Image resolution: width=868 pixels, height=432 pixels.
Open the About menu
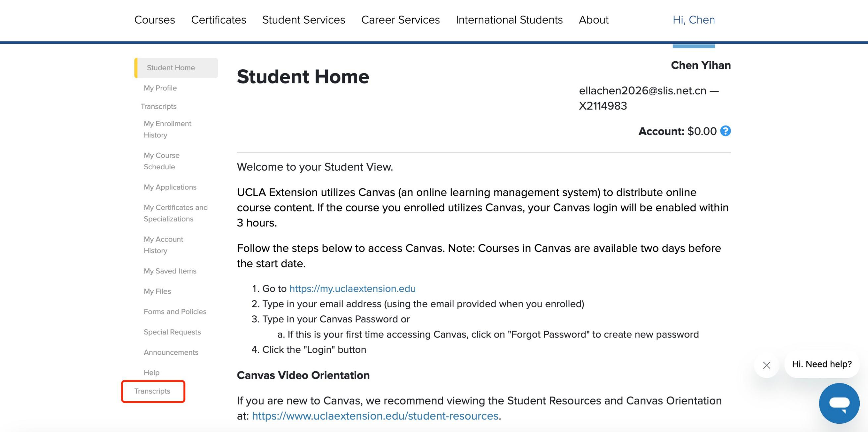click(593, 20)
